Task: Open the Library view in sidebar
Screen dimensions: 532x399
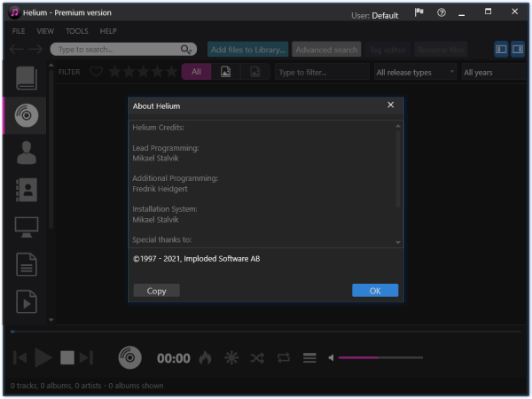Action: [x=27, y=78]
